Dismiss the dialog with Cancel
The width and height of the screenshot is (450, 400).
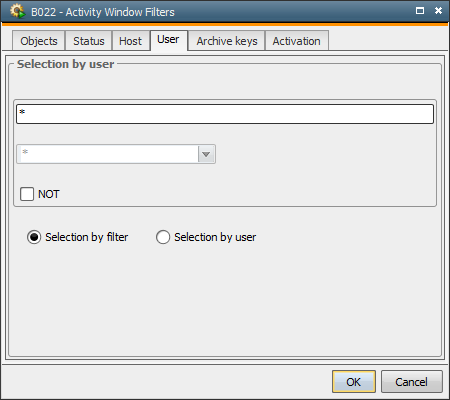coord(412,382)
